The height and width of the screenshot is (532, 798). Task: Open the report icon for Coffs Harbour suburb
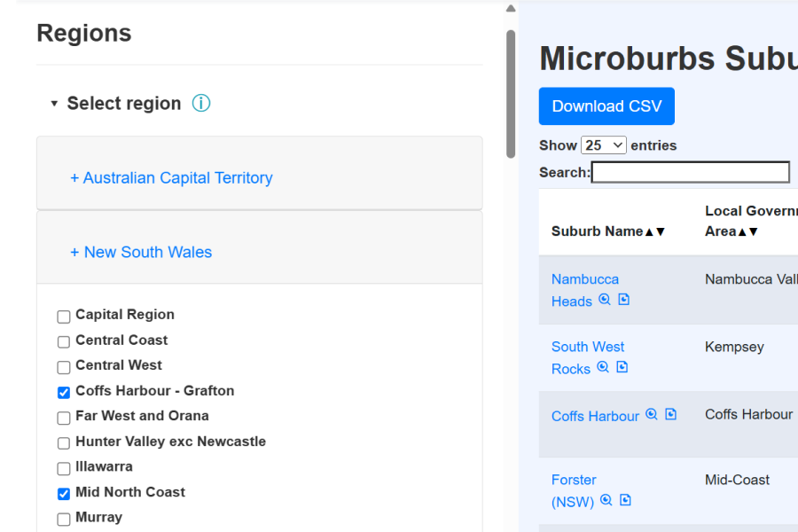coord(670,415)
